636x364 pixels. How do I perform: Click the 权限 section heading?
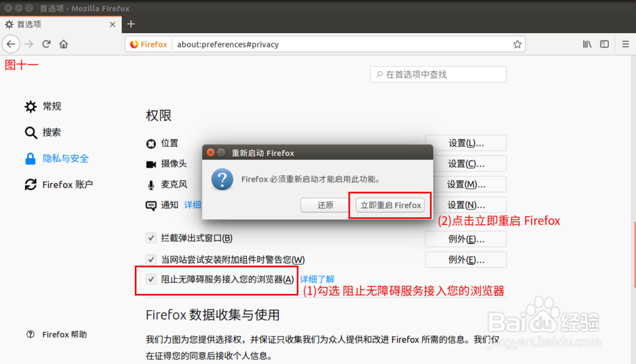(158, 116)
